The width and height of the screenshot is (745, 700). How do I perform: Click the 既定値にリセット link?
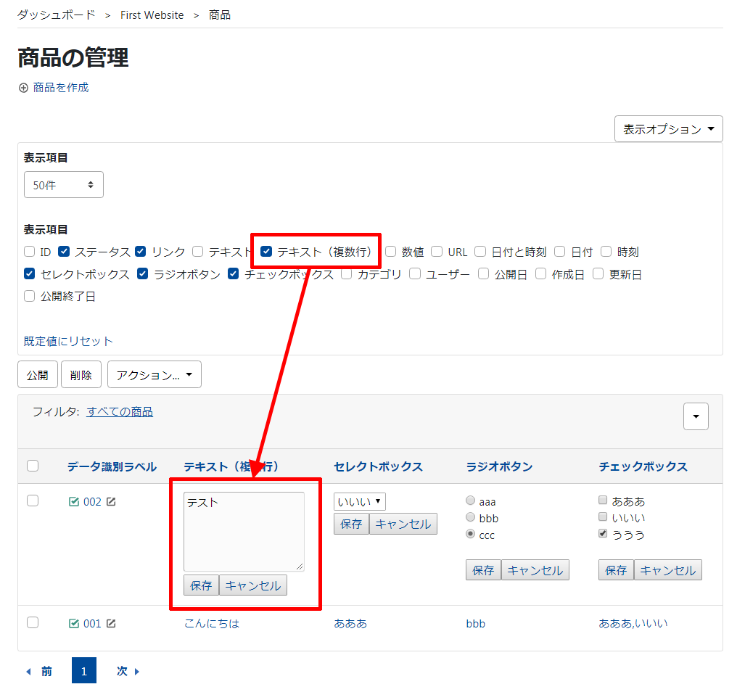(68, 341)
